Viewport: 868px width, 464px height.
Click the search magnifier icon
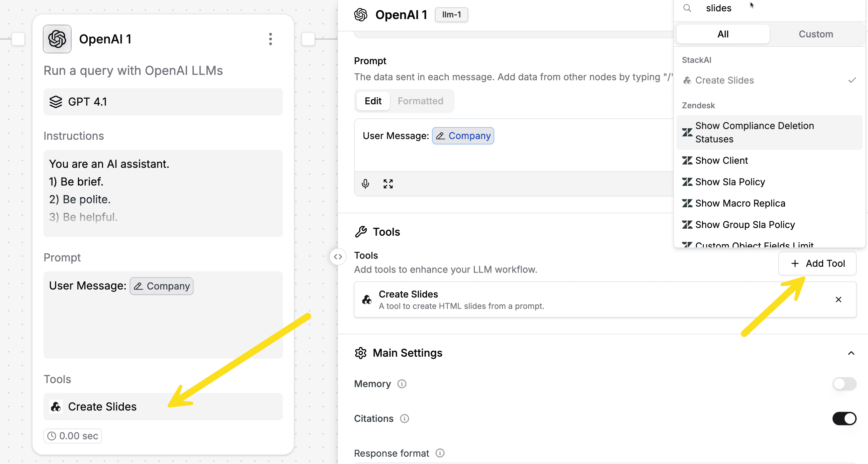687,8
